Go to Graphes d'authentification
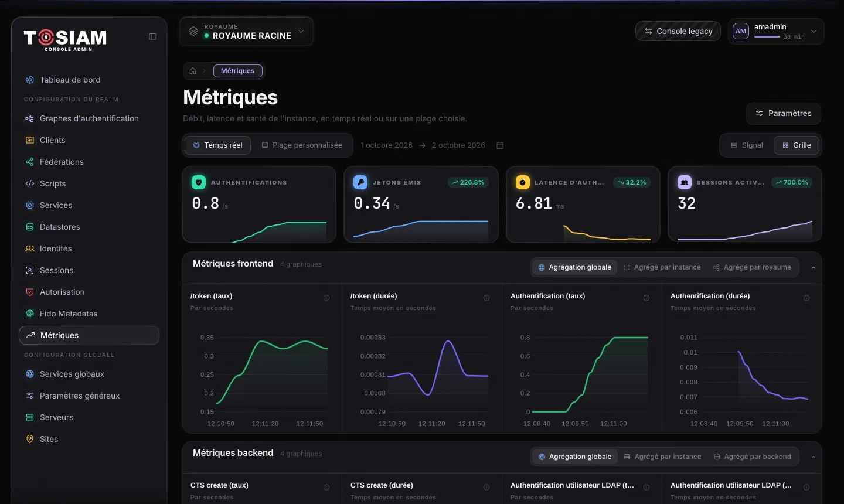This screenshot has width=844, height=504. pyautogui.click(x=89, y=118)
